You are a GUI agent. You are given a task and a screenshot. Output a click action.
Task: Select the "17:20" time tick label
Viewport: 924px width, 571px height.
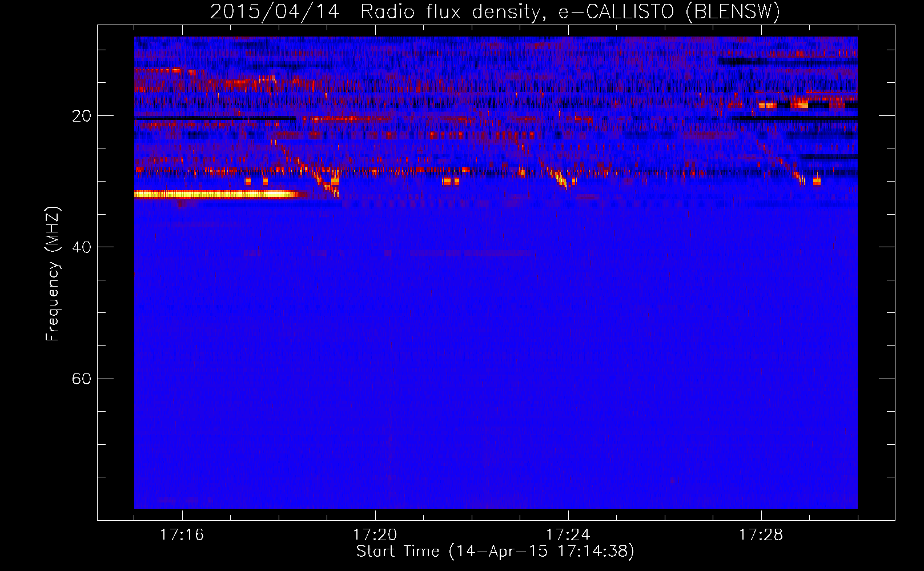375,535
